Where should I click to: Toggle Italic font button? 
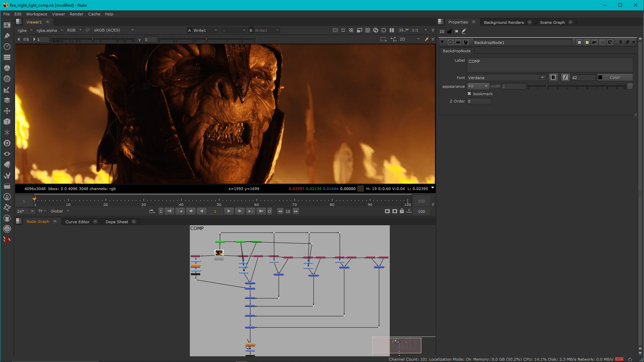[566, 77]
